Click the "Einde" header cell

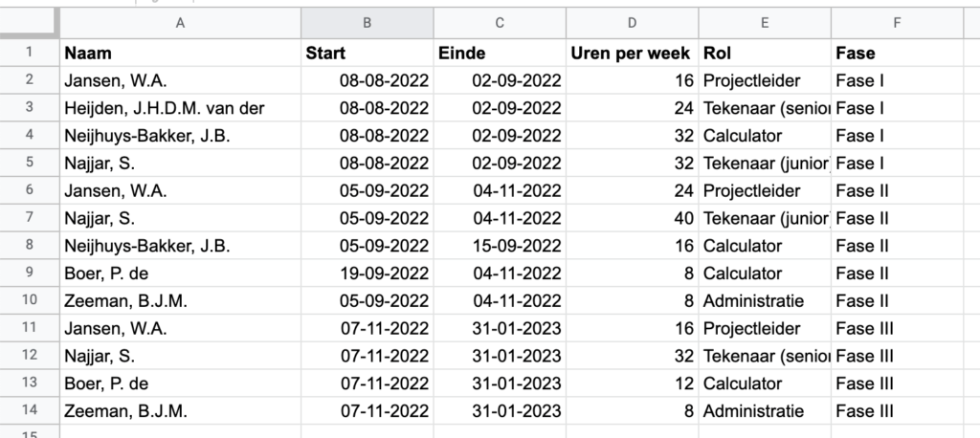[x=499, y=54]
